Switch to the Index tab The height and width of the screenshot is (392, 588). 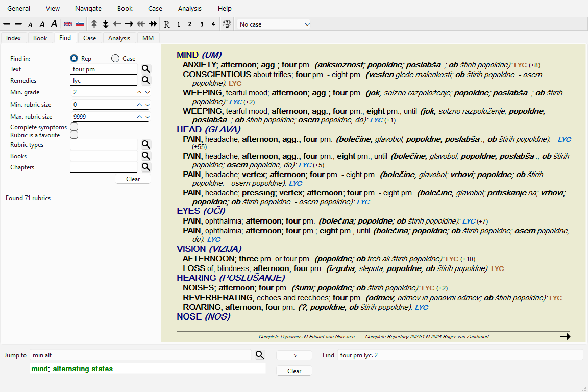click(x=13, y=38)
